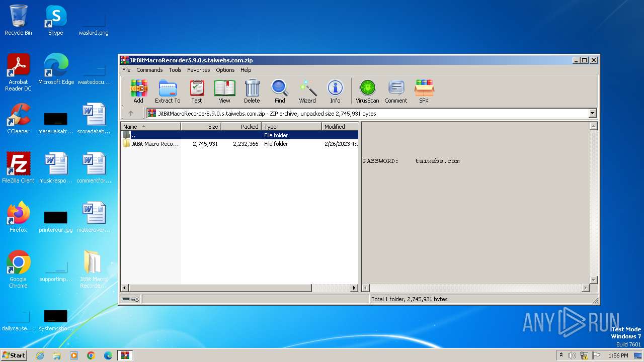Open Windows Explorer from taskbar
Viewport: 644px width, 362px height.
(57, 355)
